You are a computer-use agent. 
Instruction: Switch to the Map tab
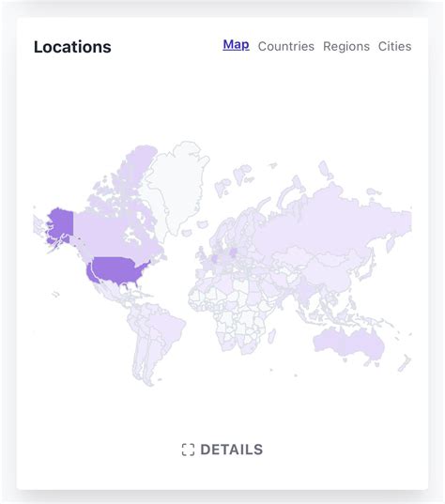[x=236, y=45]
